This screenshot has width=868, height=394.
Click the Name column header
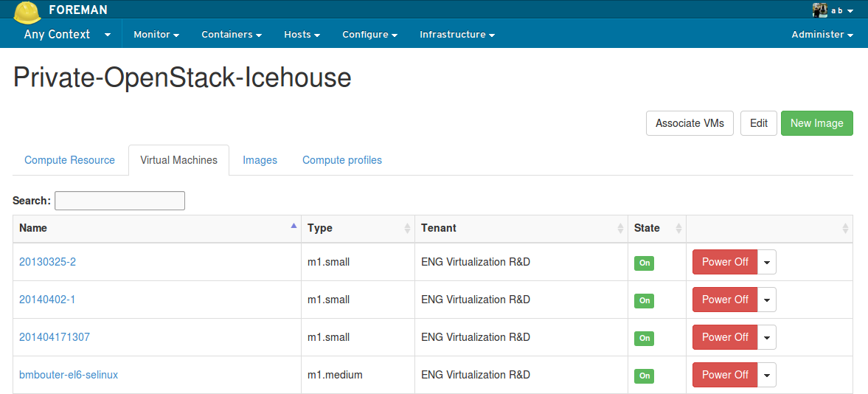pyautogui.click(x=157, y=228)
